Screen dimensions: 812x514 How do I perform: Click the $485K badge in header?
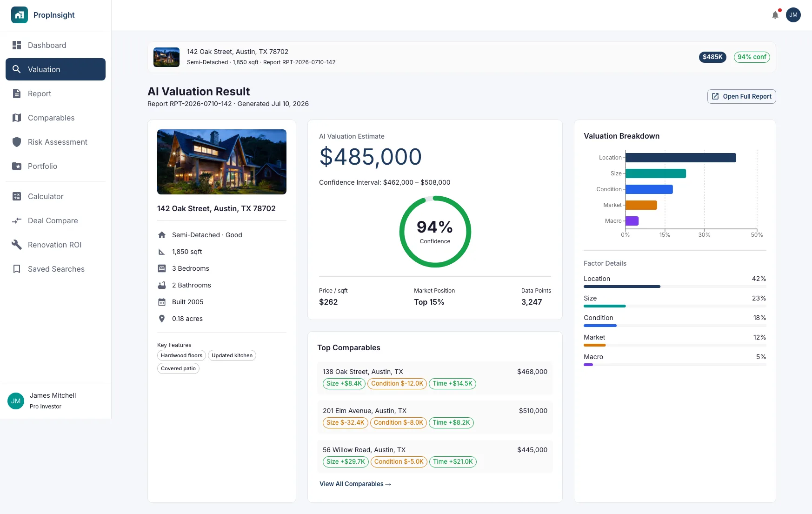pos(712,57)
